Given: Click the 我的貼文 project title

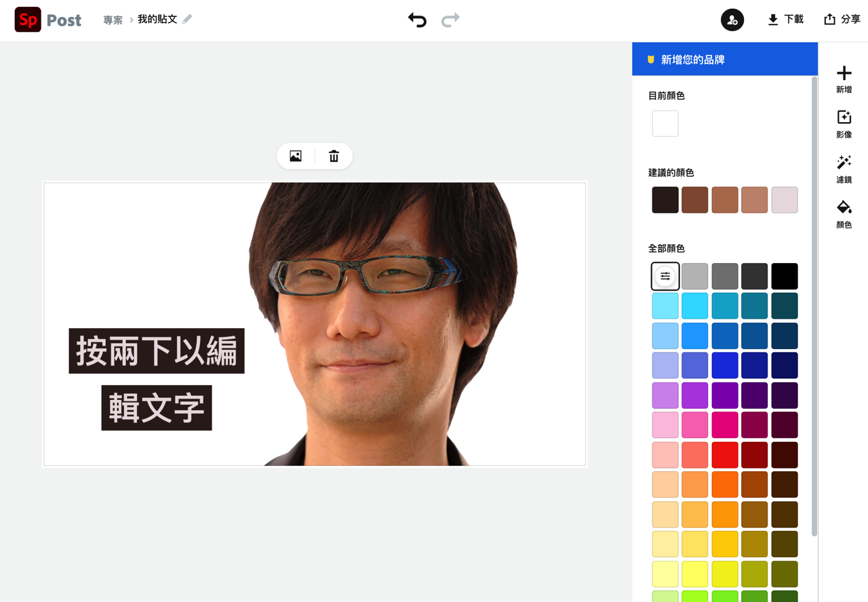Looking at the screenshot, I should [x=156, y=20].
